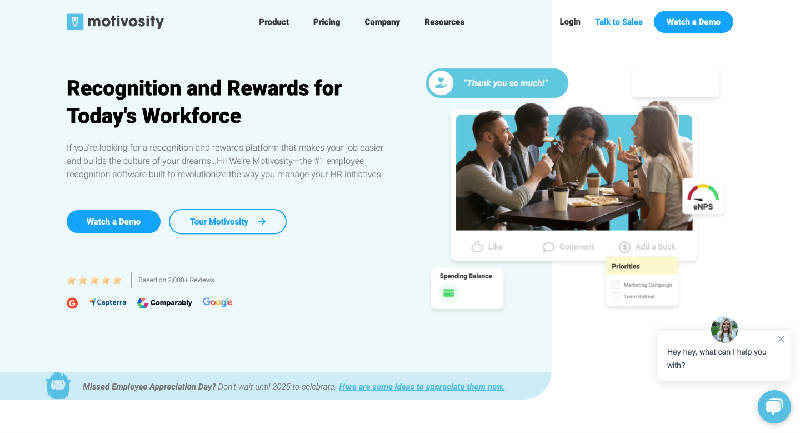The image size is (800, 433).
Task: Open the Capterra reviews logo
Action: [107, 302]
